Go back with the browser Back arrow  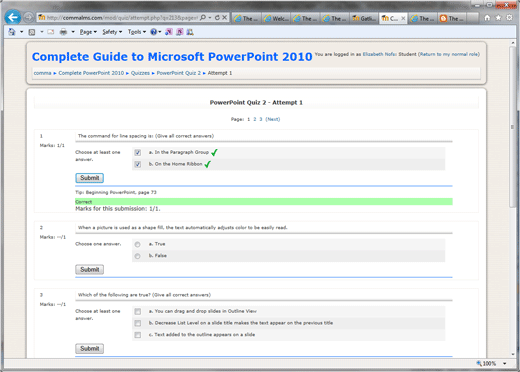[x=13, y=17]
